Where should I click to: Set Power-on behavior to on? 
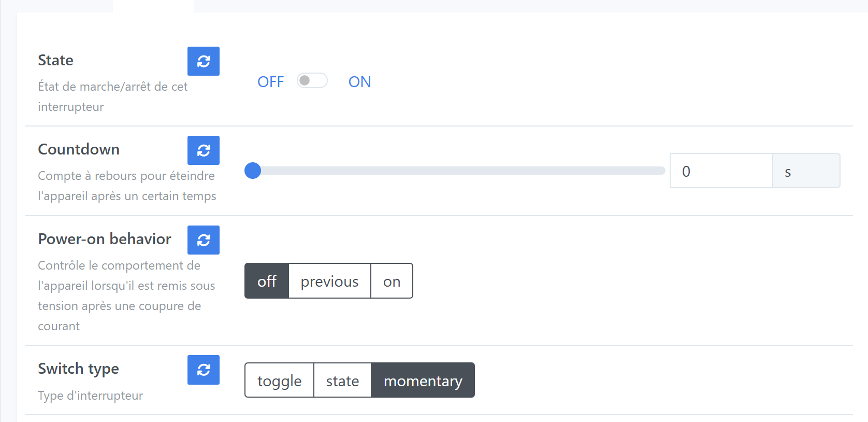point(392,281)
